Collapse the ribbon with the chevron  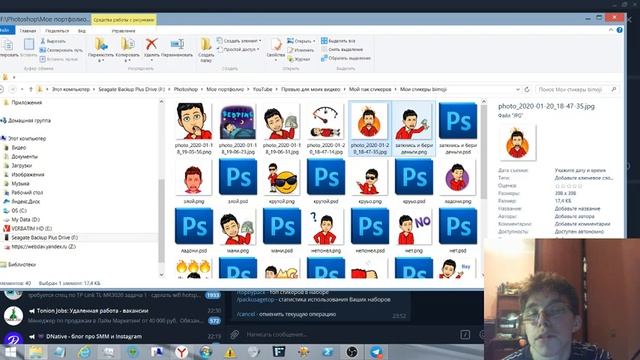(611, 30)
